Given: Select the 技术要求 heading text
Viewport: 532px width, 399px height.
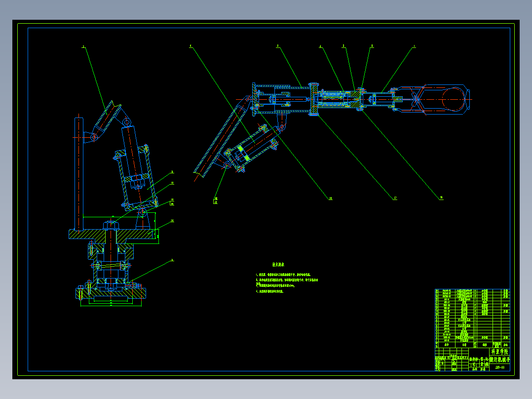Looking at the screenshot, I should 278,265.
